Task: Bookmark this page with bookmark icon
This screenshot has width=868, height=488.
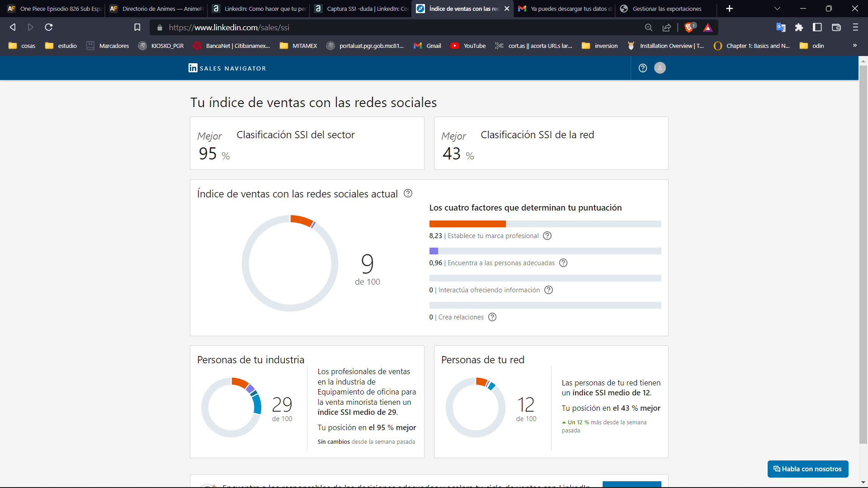Action: [137, 28]
